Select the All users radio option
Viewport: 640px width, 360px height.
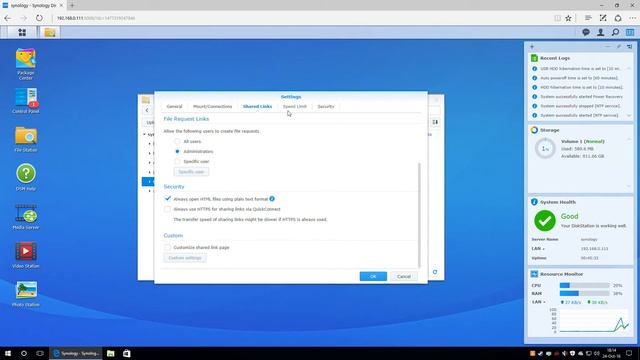(x=177, y=141)
